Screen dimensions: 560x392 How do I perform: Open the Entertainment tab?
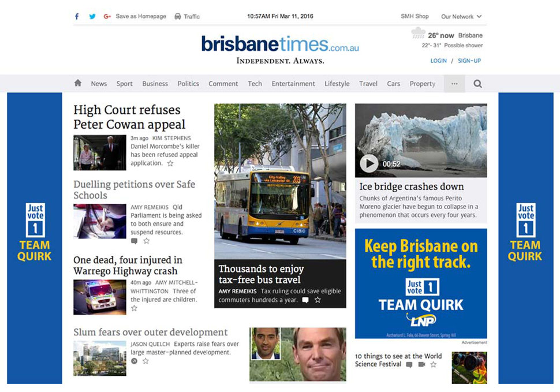(293, 83)
